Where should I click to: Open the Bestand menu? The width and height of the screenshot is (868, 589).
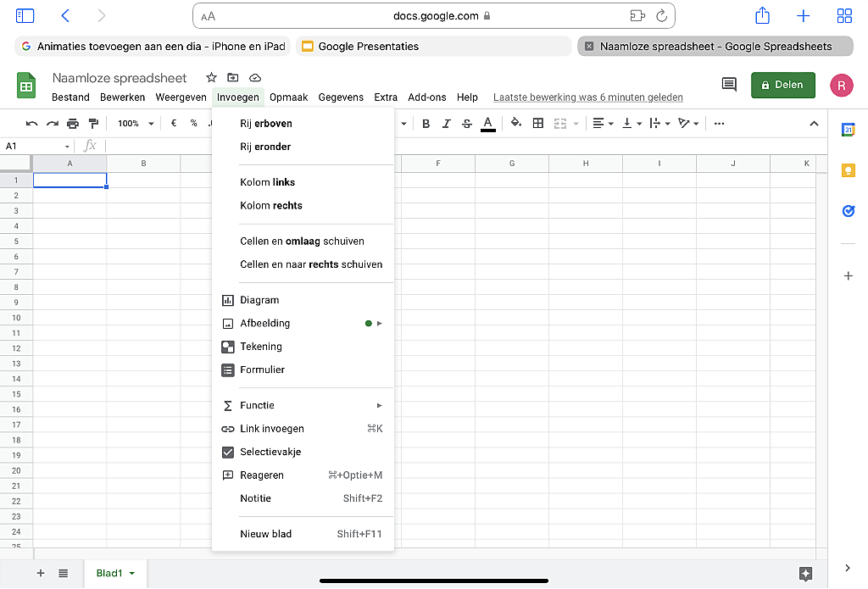[x=70, y=97]
